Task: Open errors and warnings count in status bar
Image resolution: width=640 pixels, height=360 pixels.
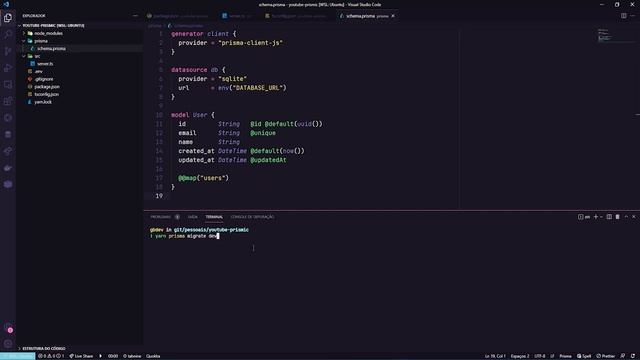Action: pos(51,356)
